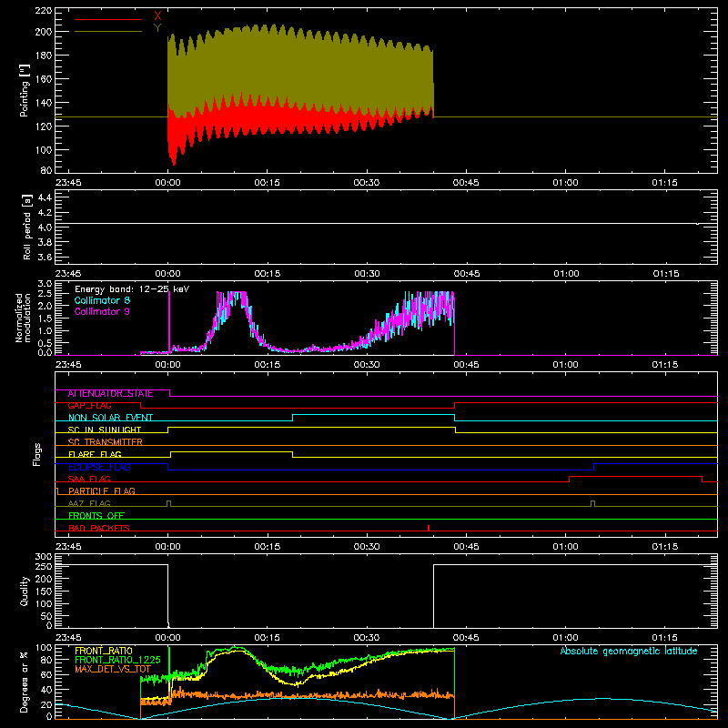Click '01:15' tick under Pointing plot
Viewport: 728px width, 728px height.
pyautogui.click(x=665, y=183)
